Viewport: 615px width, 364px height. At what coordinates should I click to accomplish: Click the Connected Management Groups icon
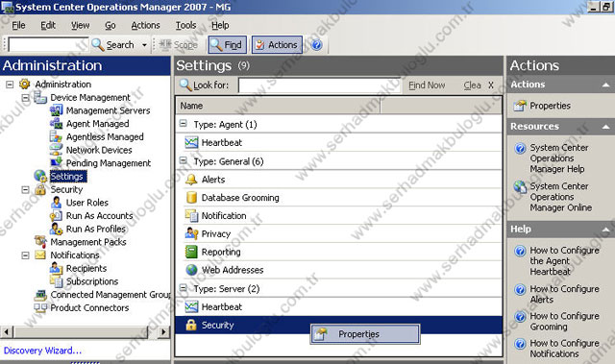click(40, 295)
